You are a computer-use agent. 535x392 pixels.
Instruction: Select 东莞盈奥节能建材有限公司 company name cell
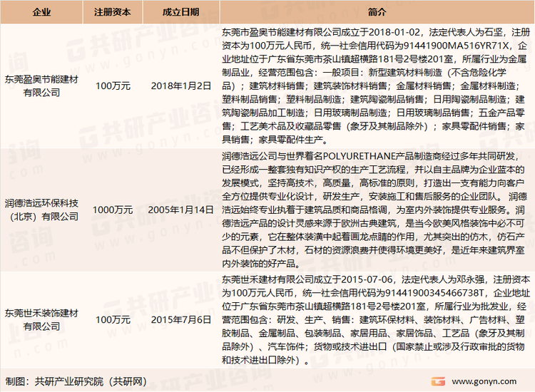(41, 86)
